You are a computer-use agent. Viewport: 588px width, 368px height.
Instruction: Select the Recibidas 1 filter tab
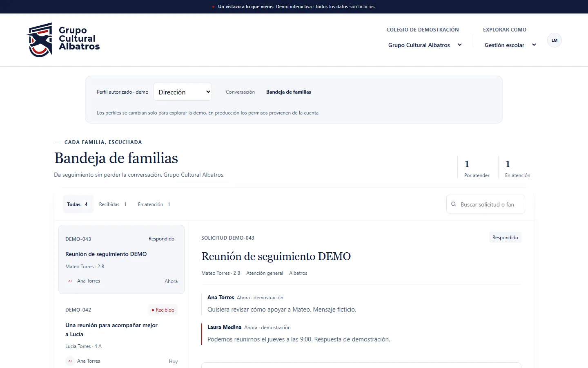(x=113, y=204)
